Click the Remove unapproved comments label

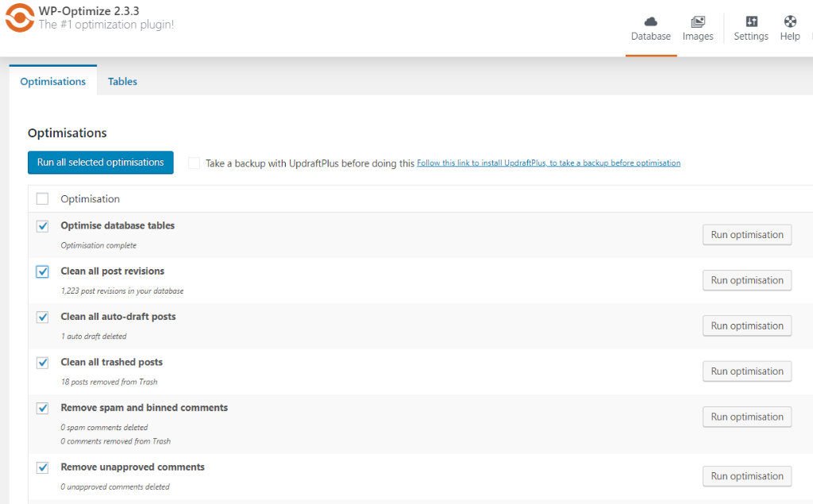pos(133,467)
